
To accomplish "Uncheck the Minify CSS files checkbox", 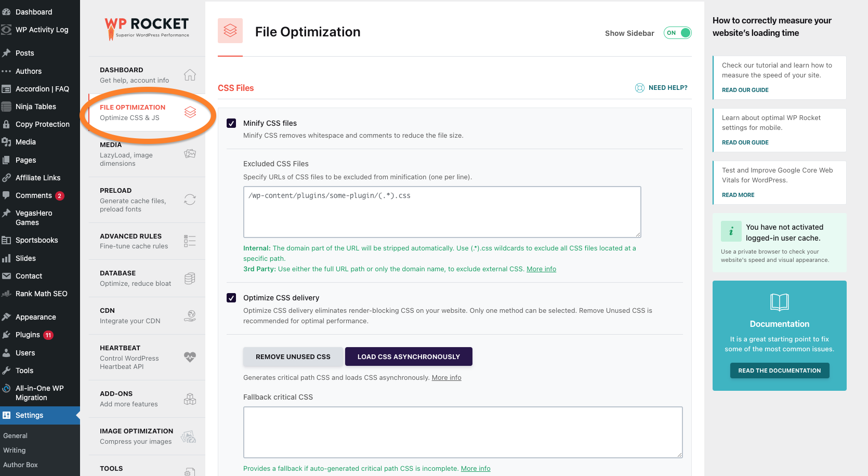I will coord(231,123).
